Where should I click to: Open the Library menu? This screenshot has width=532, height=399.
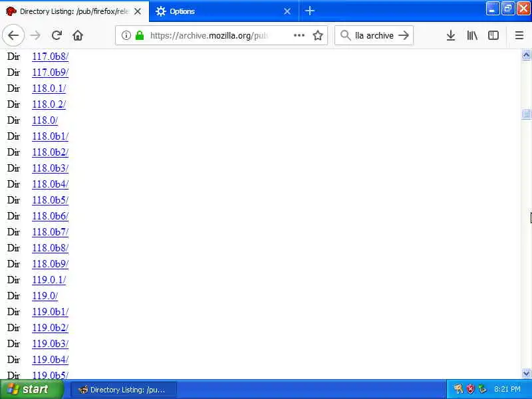pyautogui.click(x=472, y=35)
